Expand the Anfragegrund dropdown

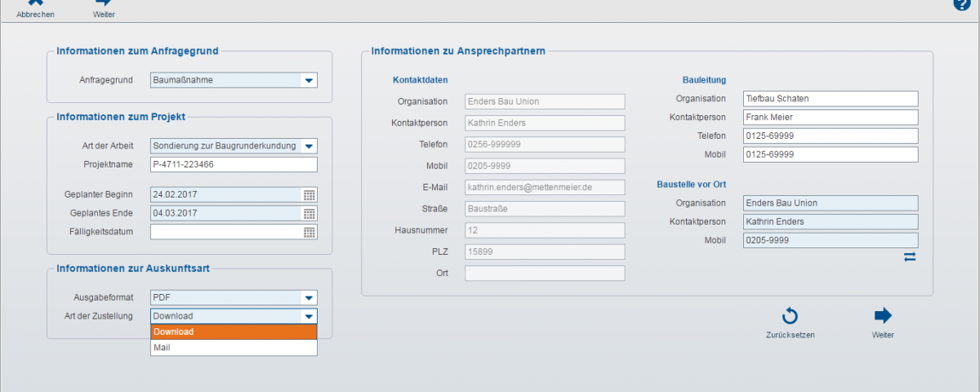(x=309, y=80)
